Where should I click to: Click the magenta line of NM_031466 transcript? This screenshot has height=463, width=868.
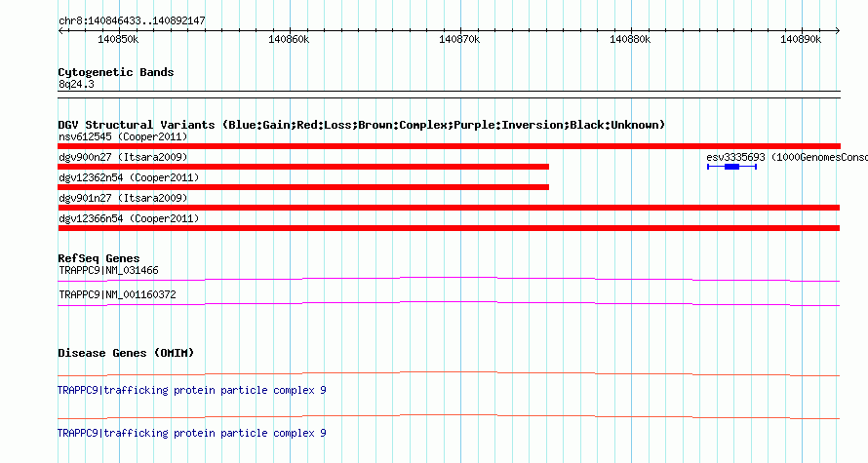tap(449, 280)
